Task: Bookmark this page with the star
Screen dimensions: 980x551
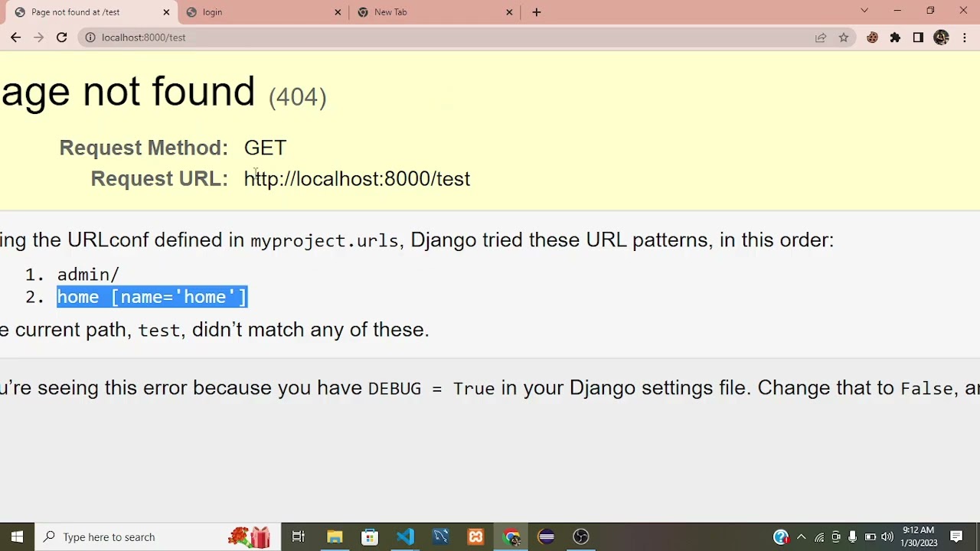Action: (844, 37)
